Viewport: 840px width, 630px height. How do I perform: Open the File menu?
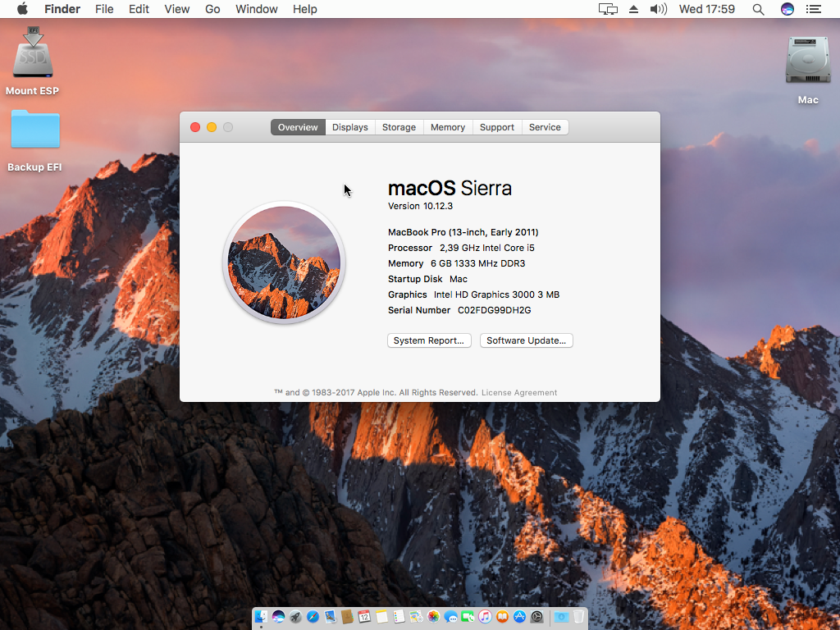(104, 9)
